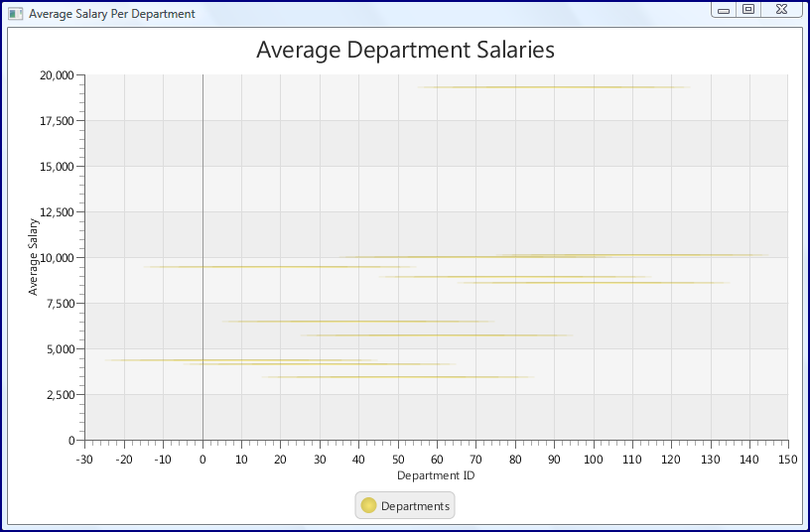Click the -20 x-axis tick label
Screen dimensions: 810x532
pos(123,460)
